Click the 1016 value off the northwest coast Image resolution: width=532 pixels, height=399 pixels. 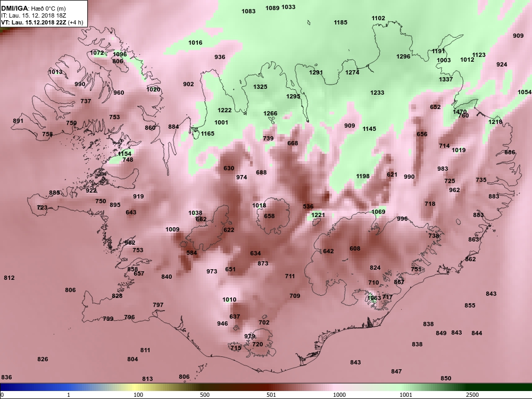[195, 43]
